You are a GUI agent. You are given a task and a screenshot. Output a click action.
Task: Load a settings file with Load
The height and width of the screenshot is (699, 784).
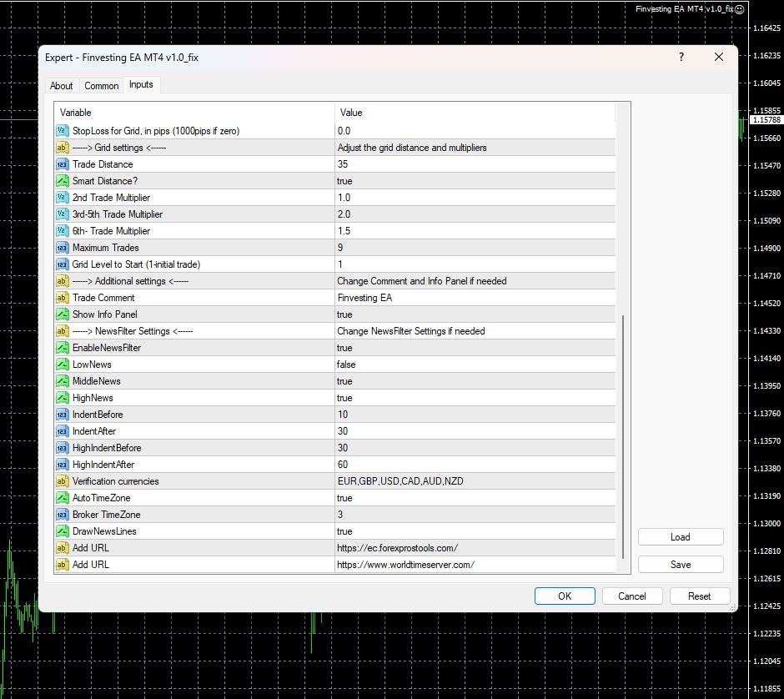click(680, 537)
